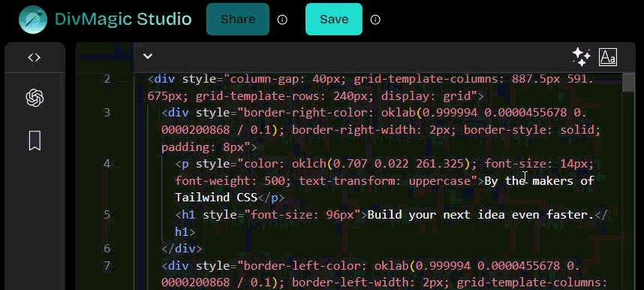Click the editor vertical scrollbar thumb
This screenshot has height=290, width=644.
click(628, 83)
